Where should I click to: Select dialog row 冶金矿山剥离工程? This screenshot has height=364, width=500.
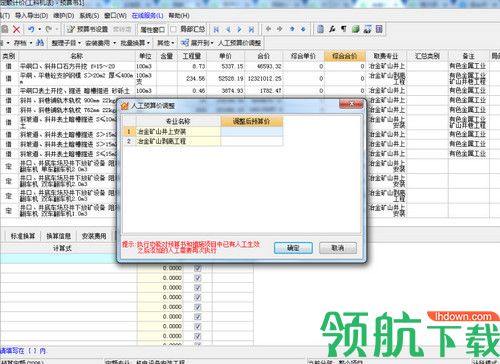203,141
